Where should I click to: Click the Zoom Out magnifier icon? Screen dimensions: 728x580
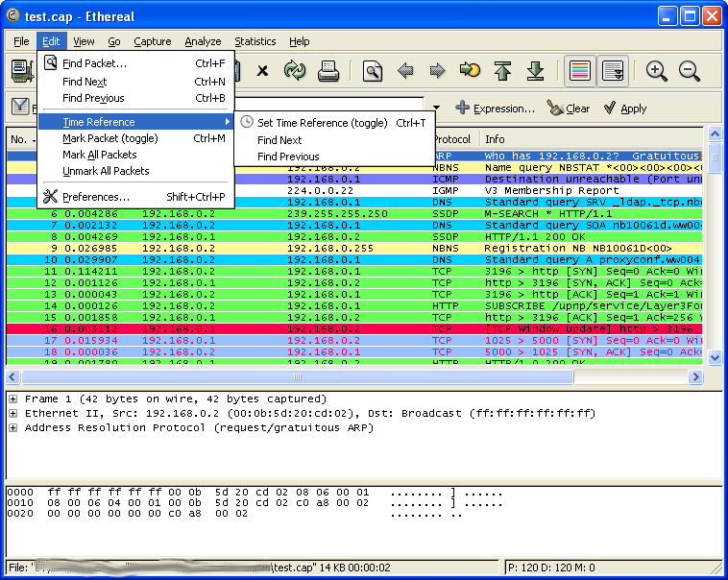(690, 71)
